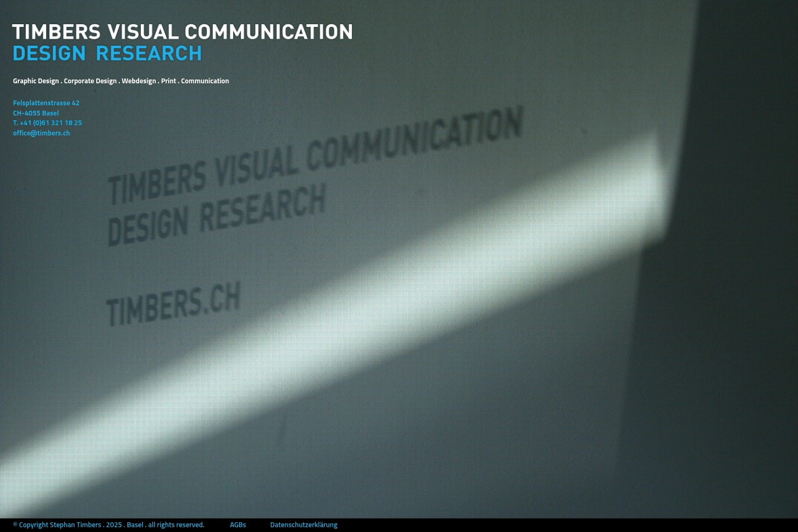Click the +41 (0)61 321 18 25 phone number
The image size is (798, 532).
pyautogui.click(x=51, y=123)
